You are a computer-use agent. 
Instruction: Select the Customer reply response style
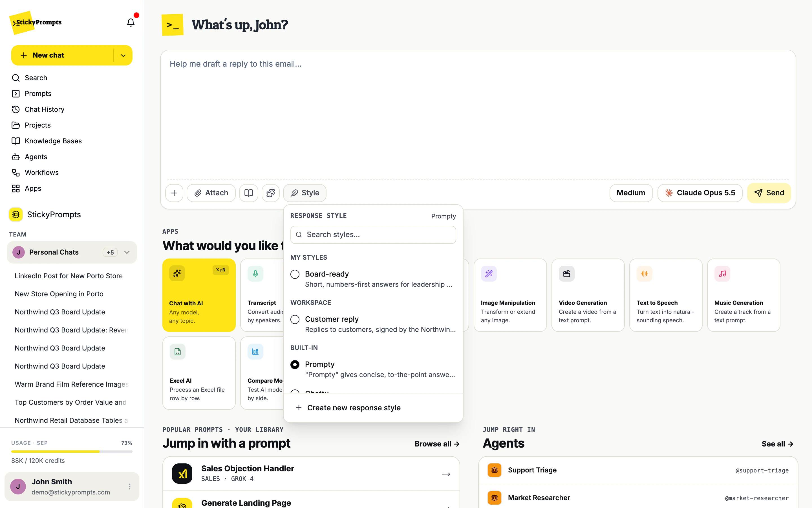373,324
